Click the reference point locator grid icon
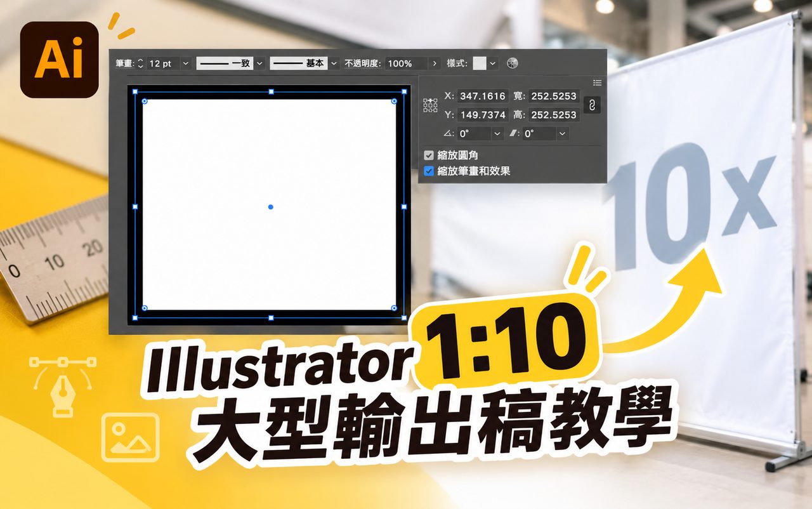The image size is (812, 509). click(x=430, y=105)
